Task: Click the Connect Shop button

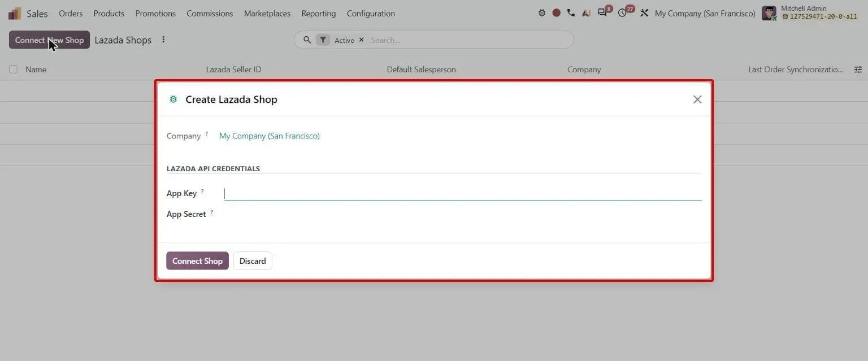Action: [x=197, y=260]
